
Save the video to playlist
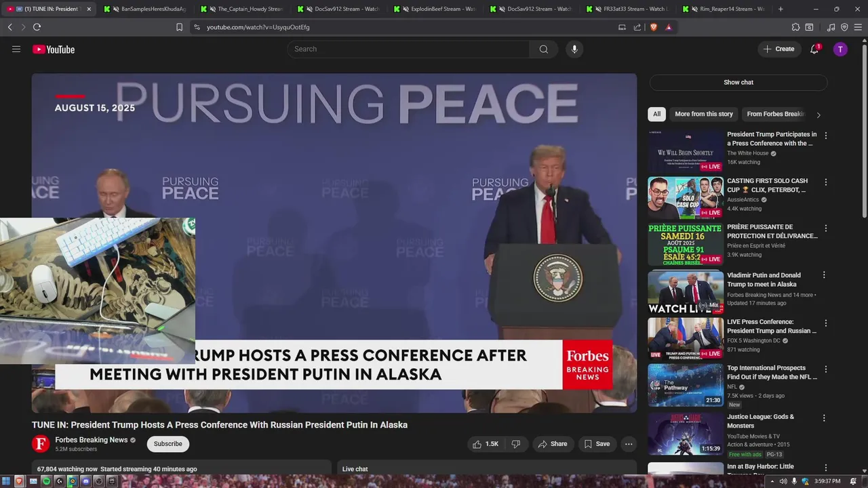click(x=597, y=444)
